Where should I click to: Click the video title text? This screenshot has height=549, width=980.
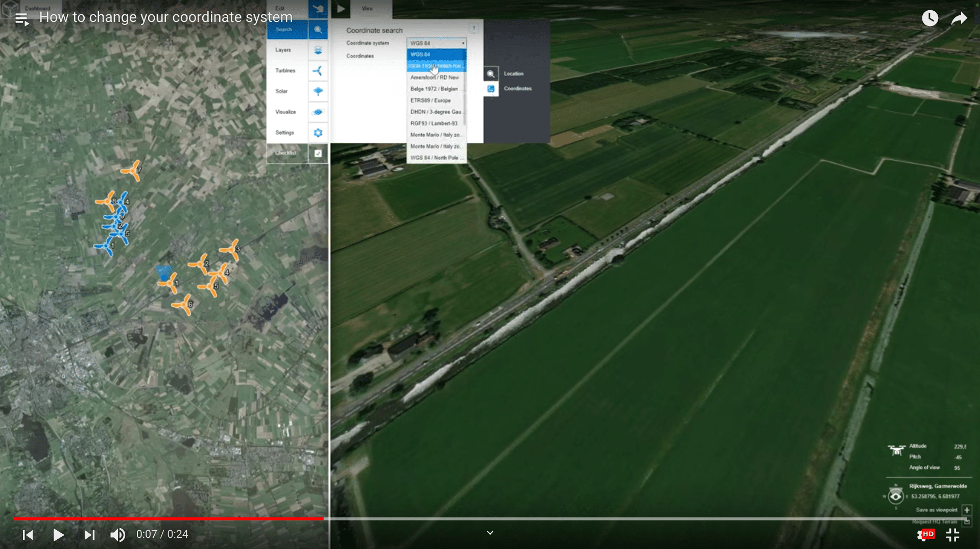[165, 17]
